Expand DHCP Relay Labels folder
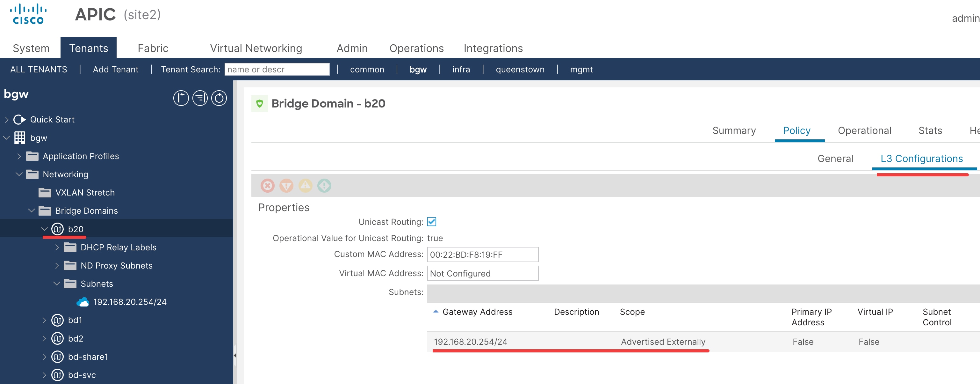 [57, 247]
